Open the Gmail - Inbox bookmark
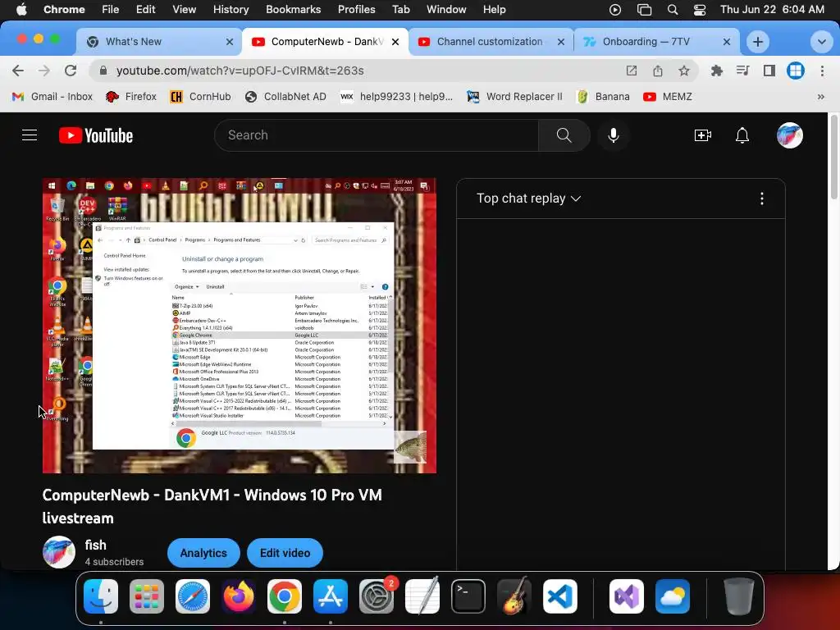 tap(52, 97)
